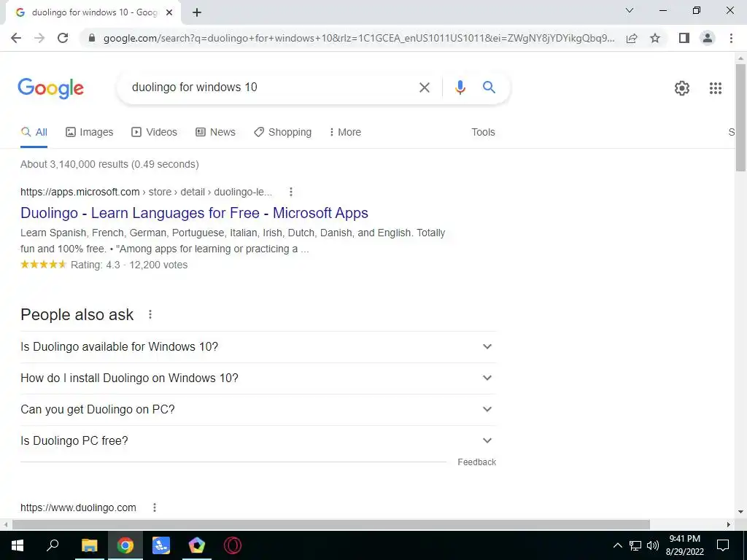This screenshot has width=747, height=560.
Task: Click inside the Google search field
Action: click(271, 87)
